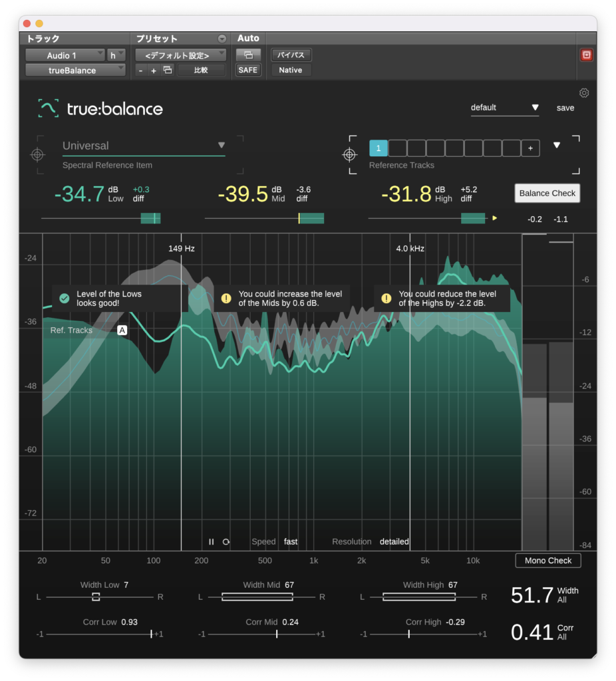The width and height of the screenshot is (616, 681).
Task: Open the preset menu circle arrow
Action: tap(222, 39)
